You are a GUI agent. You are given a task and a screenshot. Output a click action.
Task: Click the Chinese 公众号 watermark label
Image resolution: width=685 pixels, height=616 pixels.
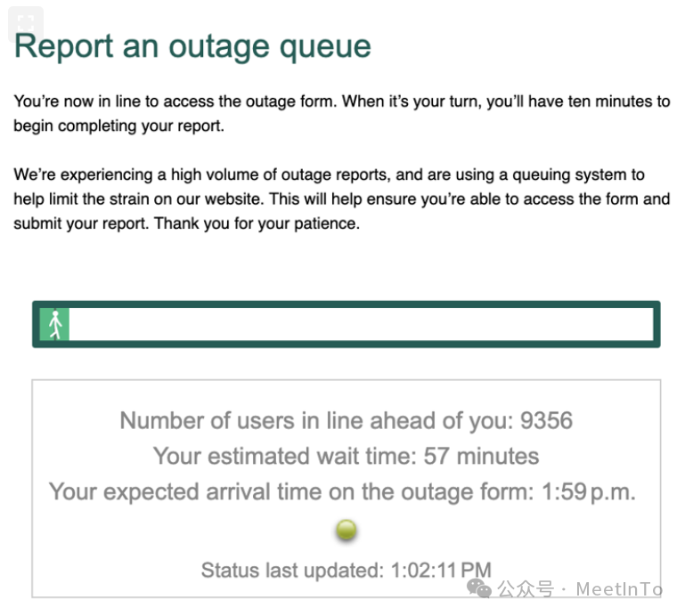pyautogui.click(x=526, y=589)
